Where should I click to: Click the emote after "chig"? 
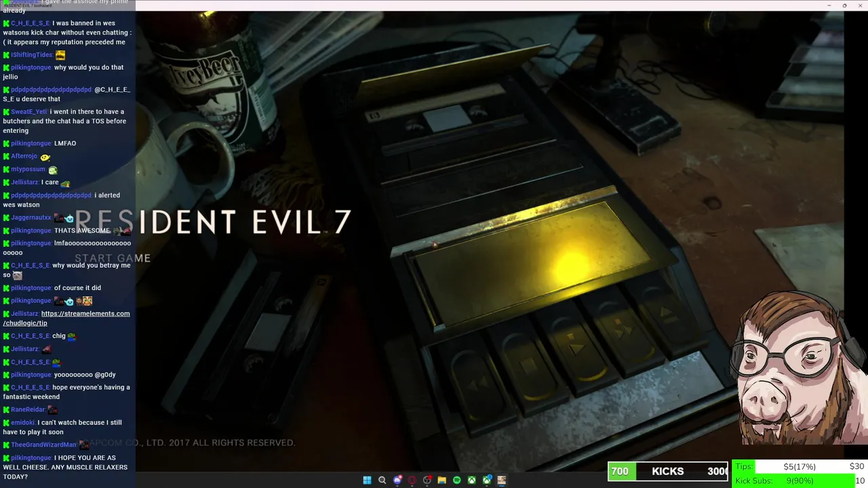72,336
